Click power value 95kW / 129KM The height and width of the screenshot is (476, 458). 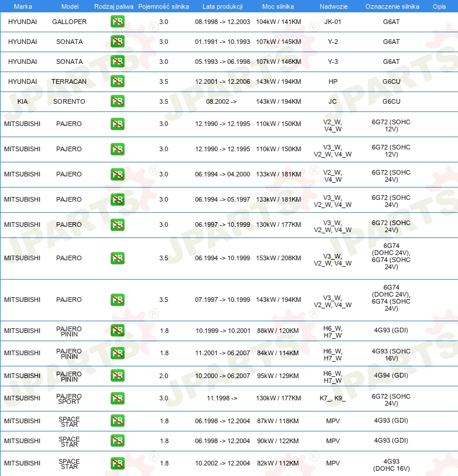click(278, 376)
